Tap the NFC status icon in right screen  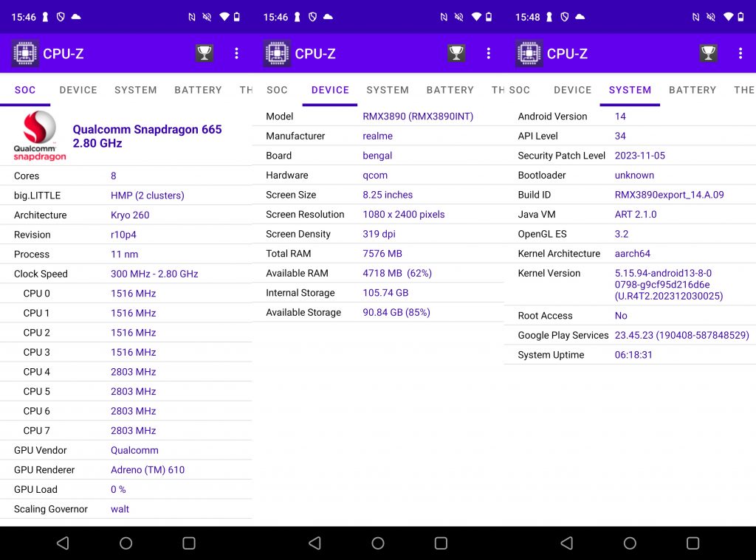[695, 17]
